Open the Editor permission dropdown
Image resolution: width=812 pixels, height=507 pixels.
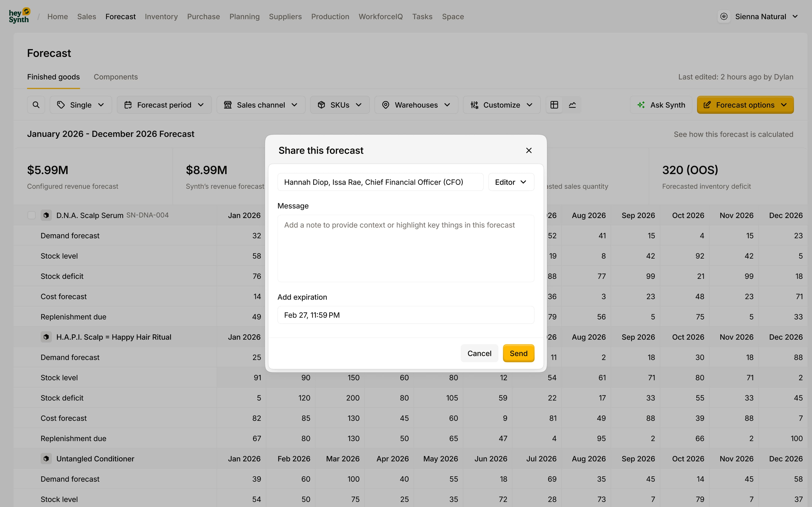[511, 182]
